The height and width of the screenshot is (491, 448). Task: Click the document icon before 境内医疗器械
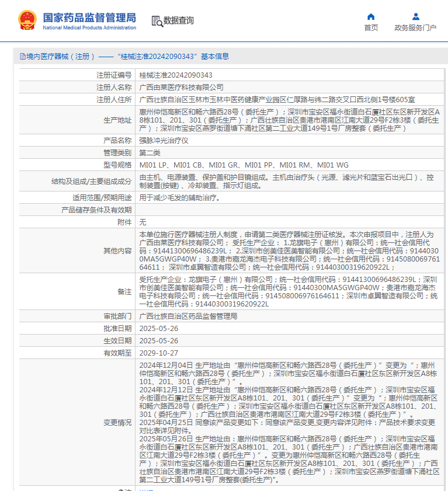pyautogui.click(x=23, y=57)
